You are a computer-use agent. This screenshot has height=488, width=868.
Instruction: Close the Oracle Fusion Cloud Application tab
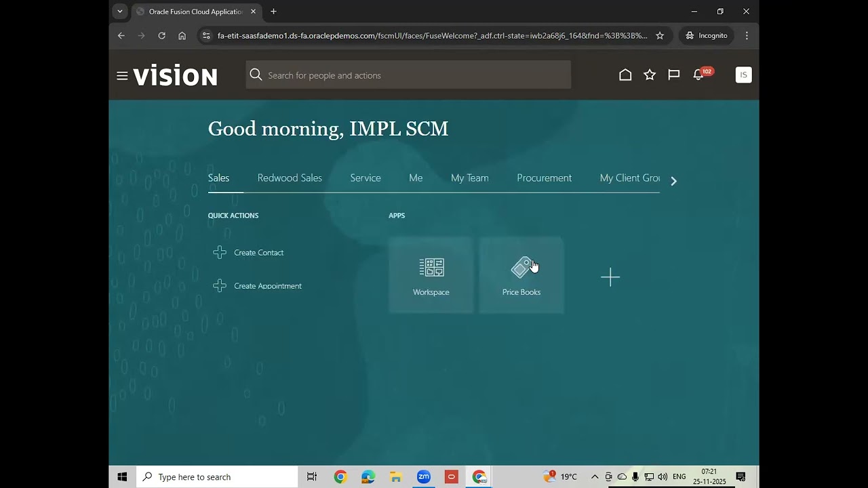pos(254,12)
